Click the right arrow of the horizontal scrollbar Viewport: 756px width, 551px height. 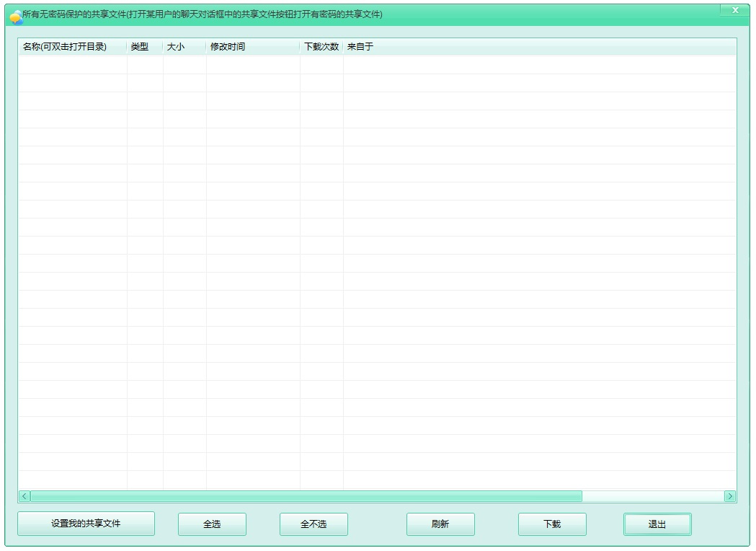click(729, 495)
